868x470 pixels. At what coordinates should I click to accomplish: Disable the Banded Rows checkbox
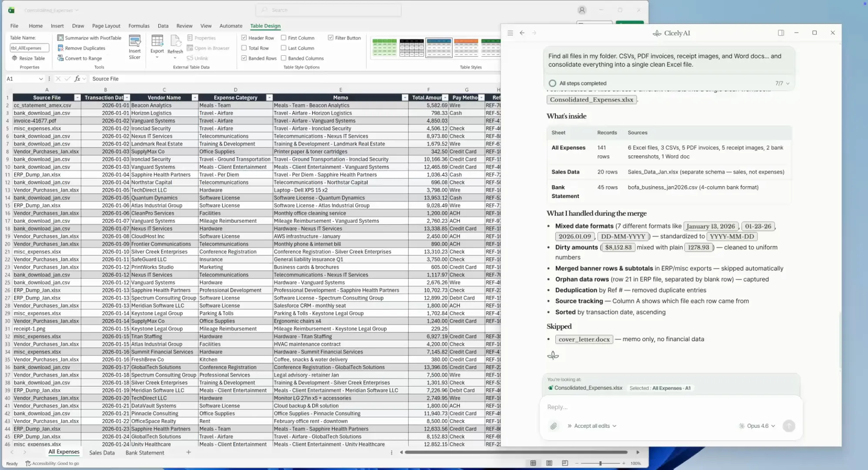click(244, 58)
